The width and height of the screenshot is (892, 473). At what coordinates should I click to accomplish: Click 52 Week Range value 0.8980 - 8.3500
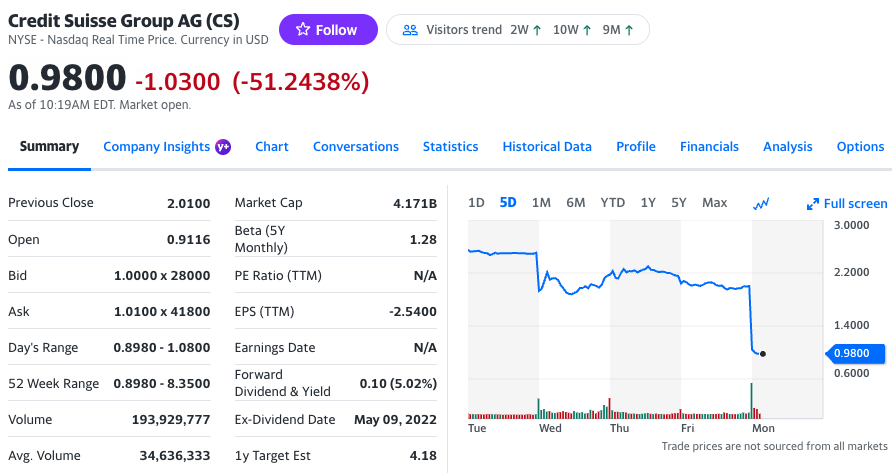pos(162,384)
